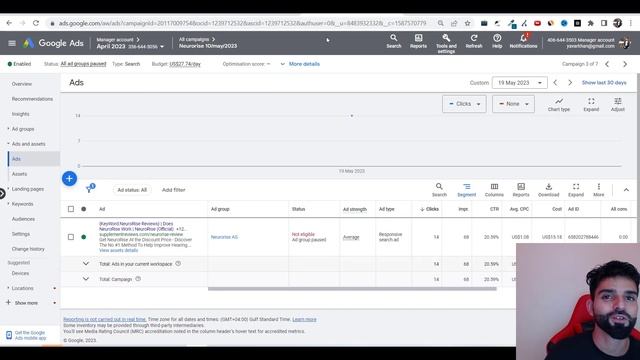640x360 pixels.
Task: Open Tools and settings
Action: (x=446, y=43)
